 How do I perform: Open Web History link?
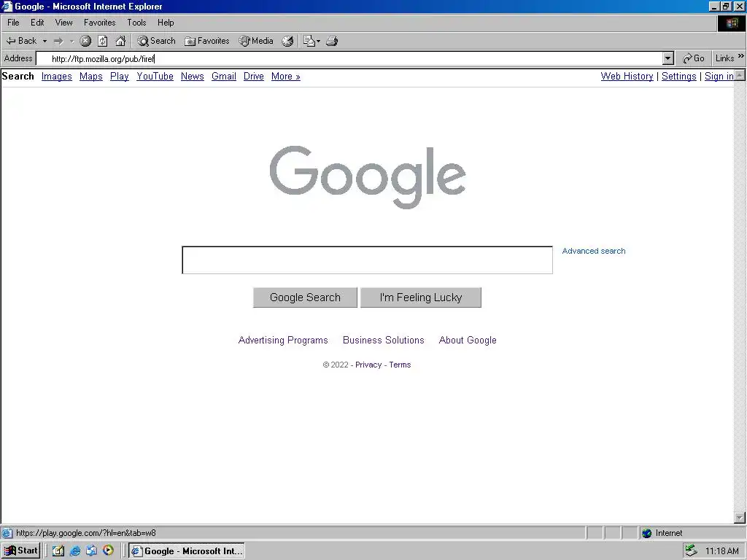(x=627, y=76)
